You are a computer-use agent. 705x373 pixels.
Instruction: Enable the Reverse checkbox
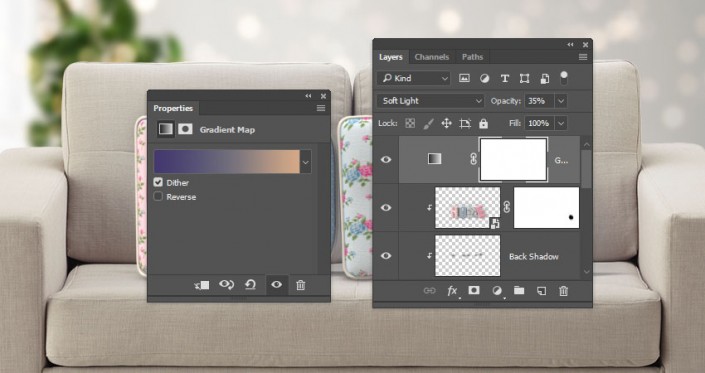point(158,196)
